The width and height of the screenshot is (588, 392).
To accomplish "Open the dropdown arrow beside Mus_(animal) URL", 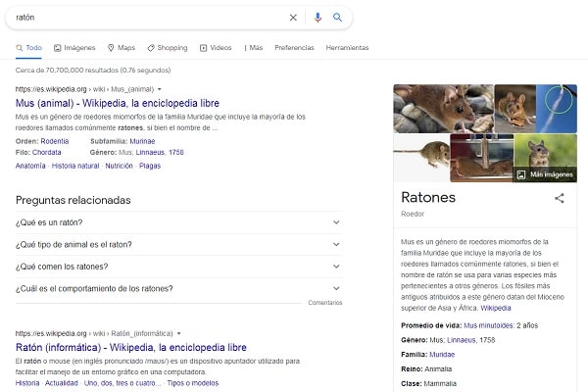I will click(x=160, y=89).
